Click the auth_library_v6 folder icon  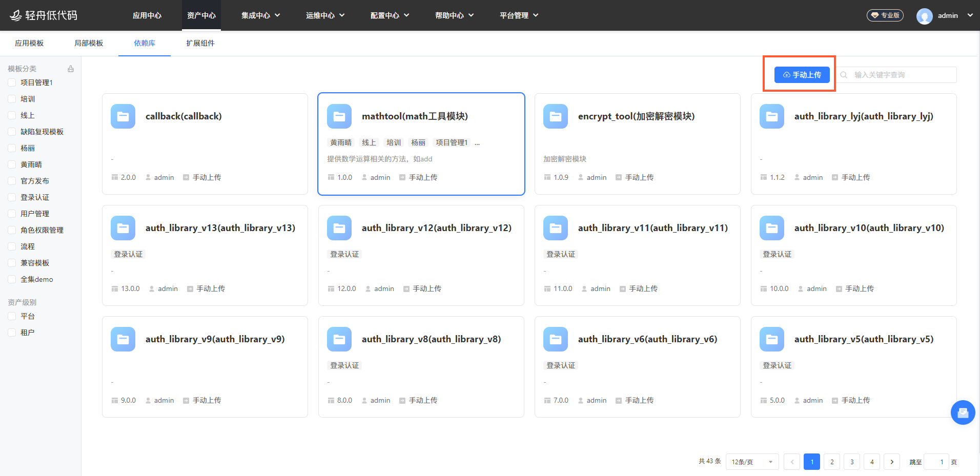point(556,339)
